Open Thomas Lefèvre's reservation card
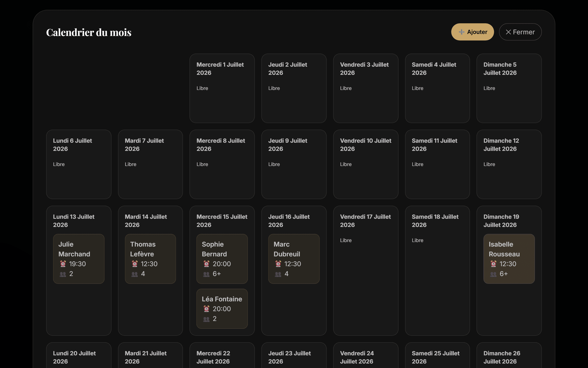The image size is (588, 368). 150,259
